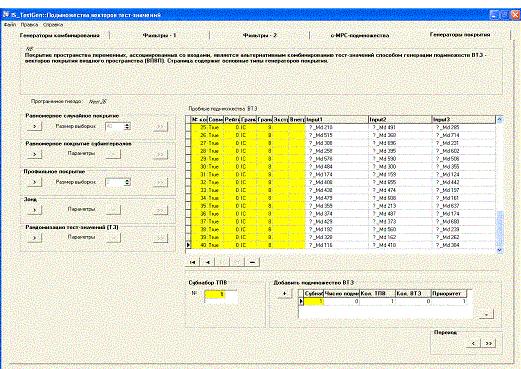
Task: Select the Генераторы покрытия tab
Action: click(x=460, y=34)
